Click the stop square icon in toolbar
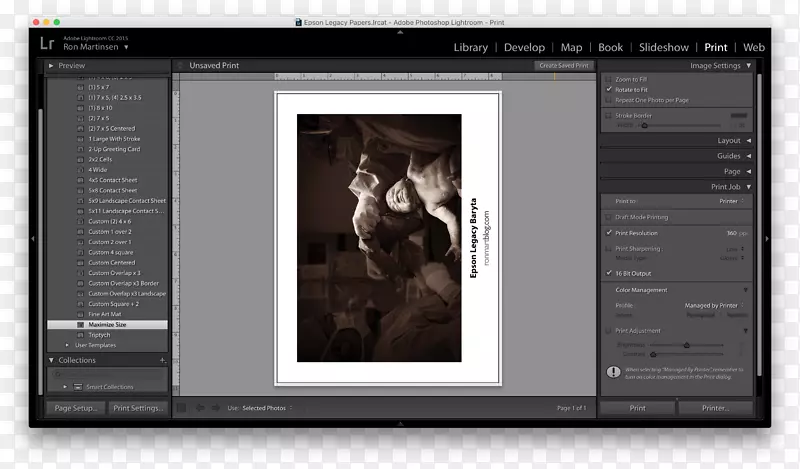The image size is (800, 469). [x=181, y=408]
